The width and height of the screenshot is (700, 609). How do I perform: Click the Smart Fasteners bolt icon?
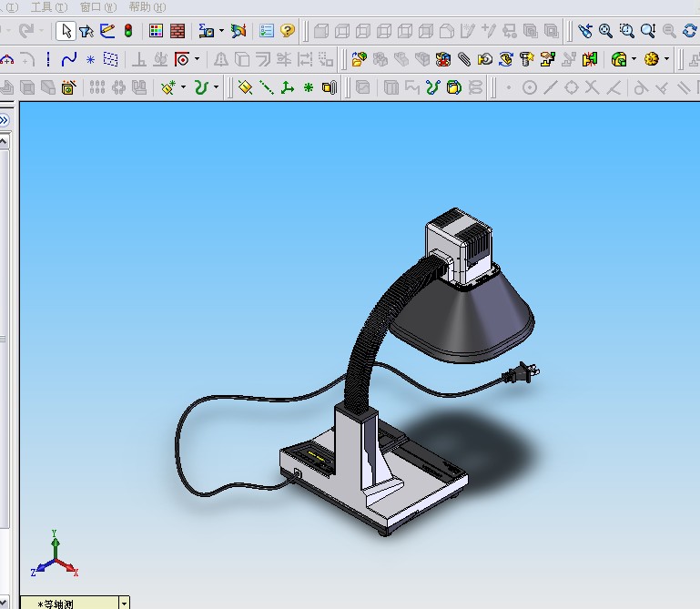527,59
